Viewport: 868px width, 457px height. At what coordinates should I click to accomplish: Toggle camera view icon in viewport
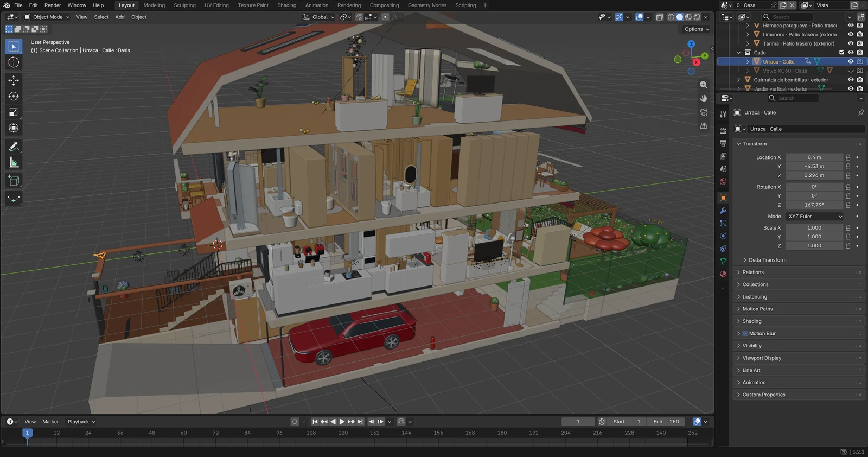click(x=704, y=112)
